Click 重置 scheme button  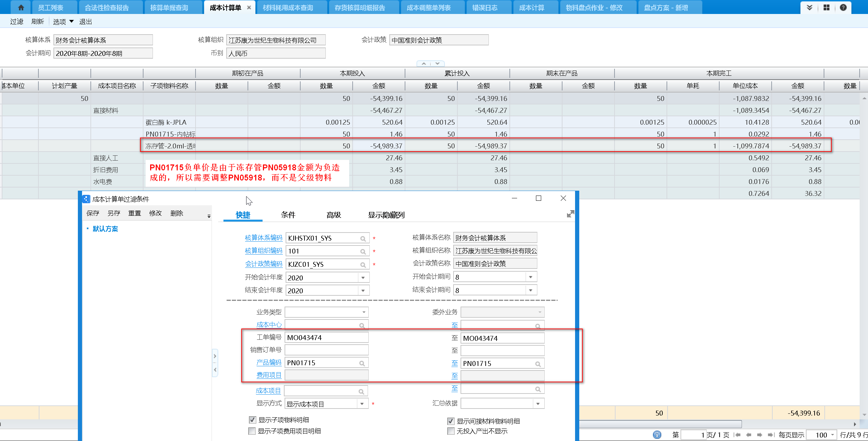pos(135,213)
